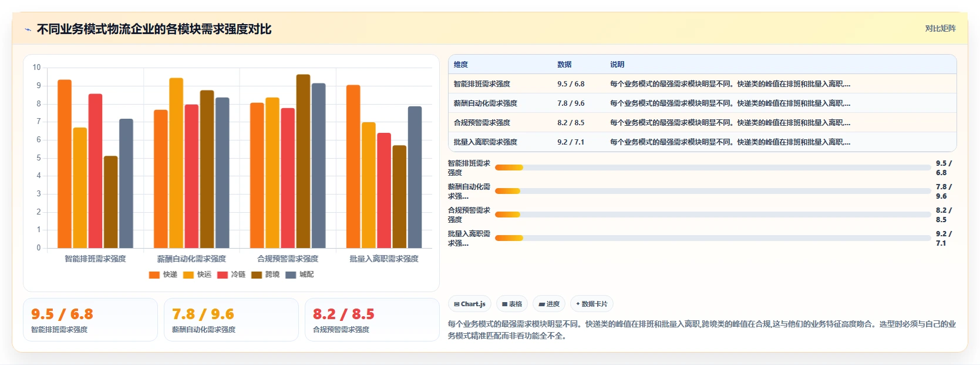Hide the 城配 legend series
Screen dimensions: 980x365
coord(299,274)
